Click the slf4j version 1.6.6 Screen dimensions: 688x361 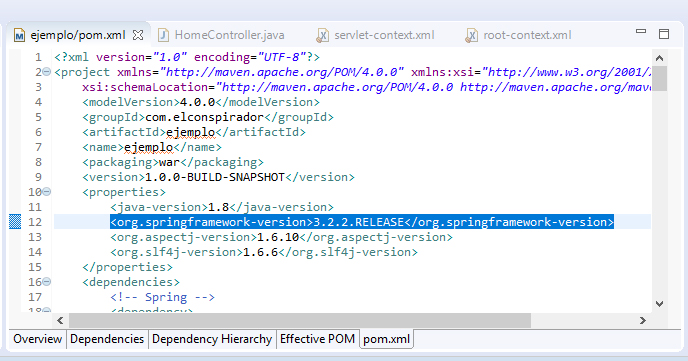tap(261, 252)
